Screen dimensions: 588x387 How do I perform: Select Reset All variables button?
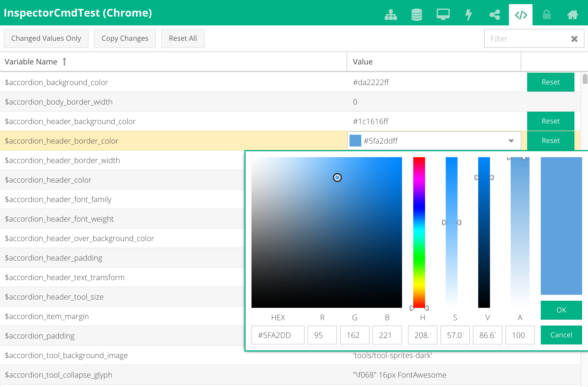pos(182,38)
